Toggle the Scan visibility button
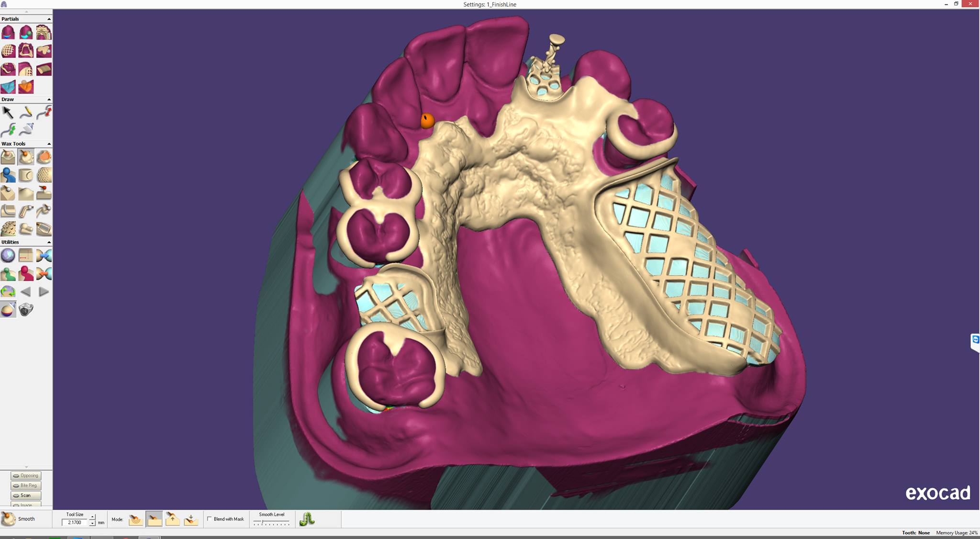 26,495
